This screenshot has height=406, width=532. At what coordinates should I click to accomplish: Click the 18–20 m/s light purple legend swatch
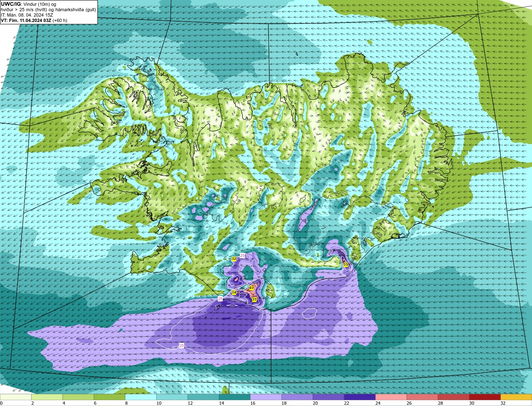pyautogui.click(x=297, y=397)
